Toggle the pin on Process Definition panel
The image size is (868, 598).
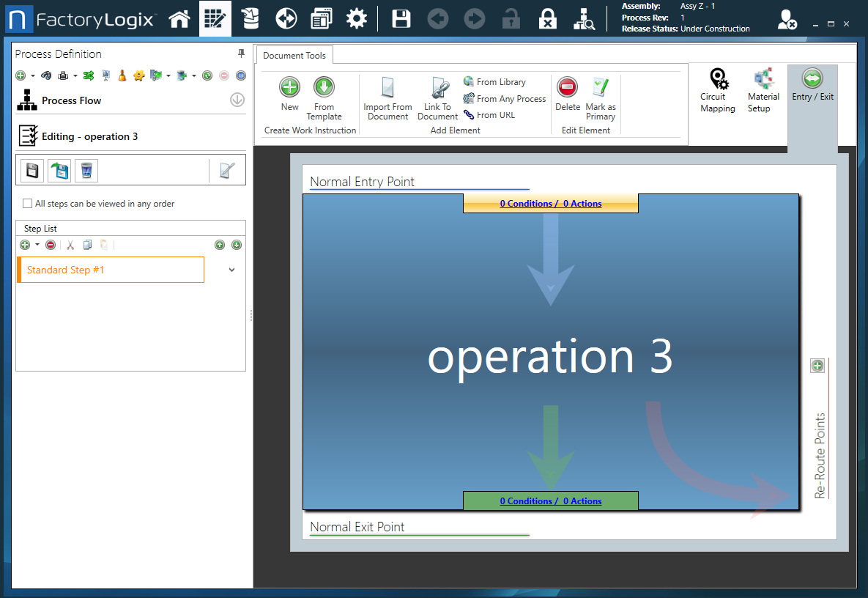click(240, 53)
